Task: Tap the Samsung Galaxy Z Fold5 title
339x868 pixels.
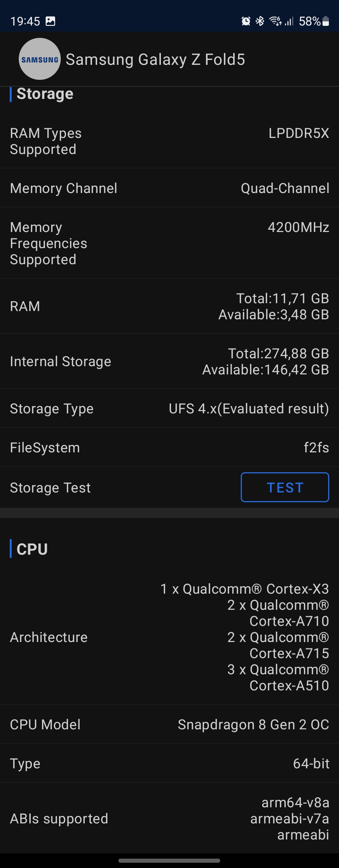Action: point(155,60)
